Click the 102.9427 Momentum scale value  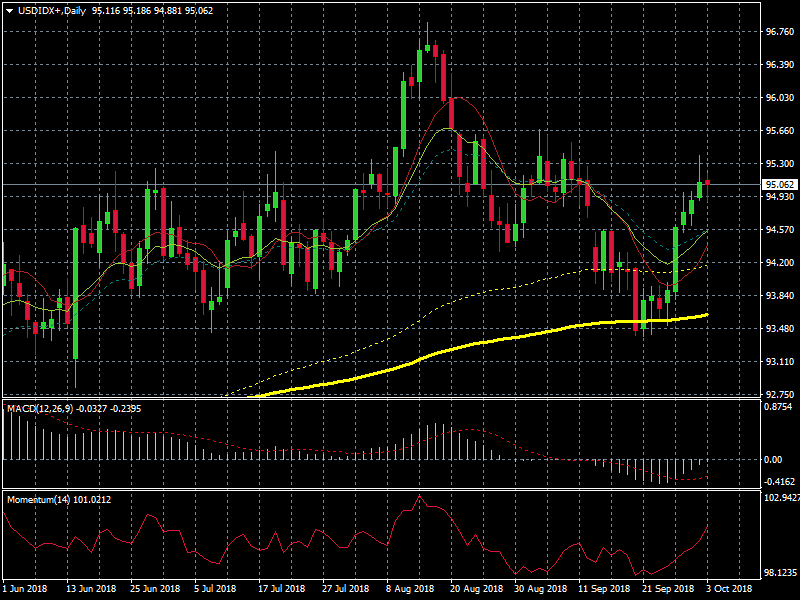[x=780, y=497]
